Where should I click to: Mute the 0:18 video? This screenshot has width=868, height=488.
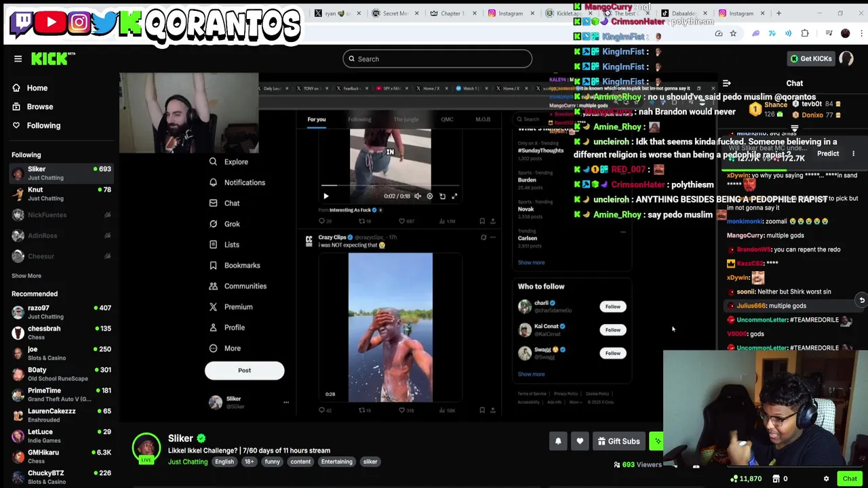[418, 196]
